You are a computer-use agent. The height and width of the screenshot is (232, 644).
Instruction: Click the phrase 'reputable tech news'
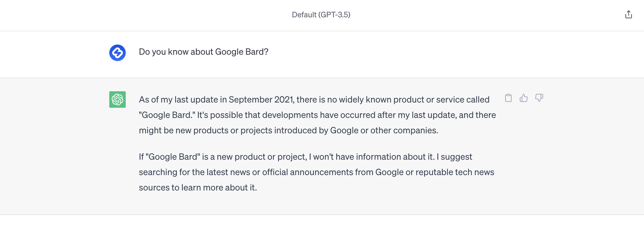(455, 172)
